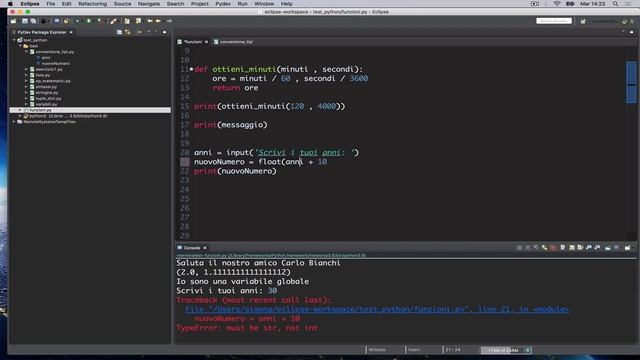
Task: Open the Apple menu
Action: pyautogui.click(x=10, y=4)
